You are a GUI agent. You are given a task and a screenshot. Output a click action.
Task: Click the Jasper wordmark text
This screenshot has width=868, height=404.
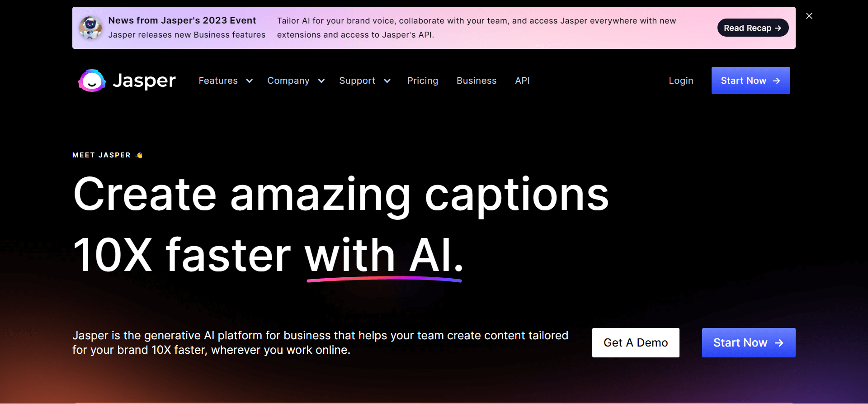click(x=144, y=81)
